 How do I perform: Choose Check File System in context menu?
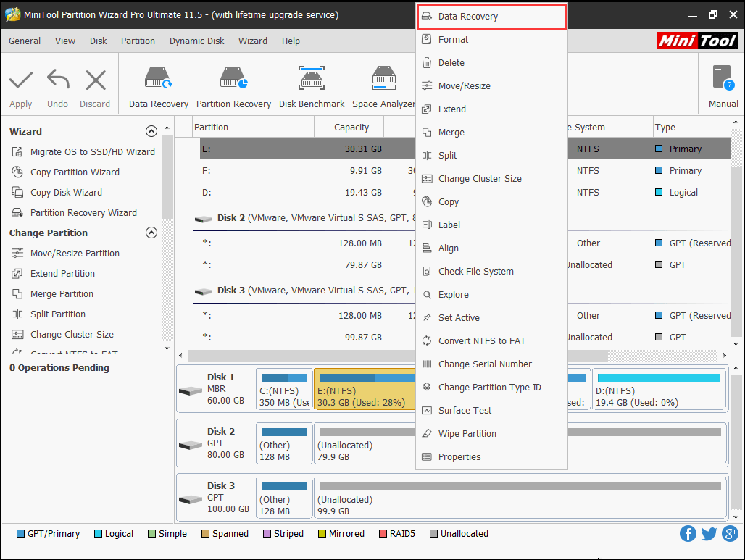492,271
